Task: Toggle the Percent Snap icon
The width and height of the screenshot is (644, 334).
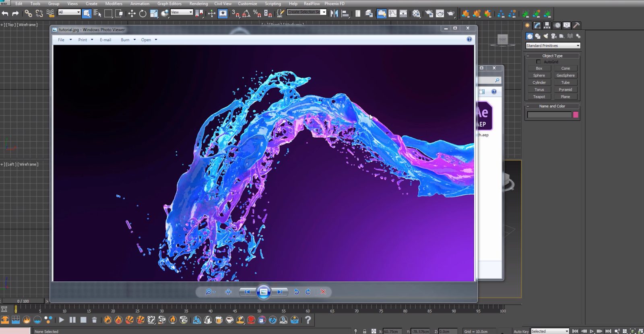Action: pos(257,14)
